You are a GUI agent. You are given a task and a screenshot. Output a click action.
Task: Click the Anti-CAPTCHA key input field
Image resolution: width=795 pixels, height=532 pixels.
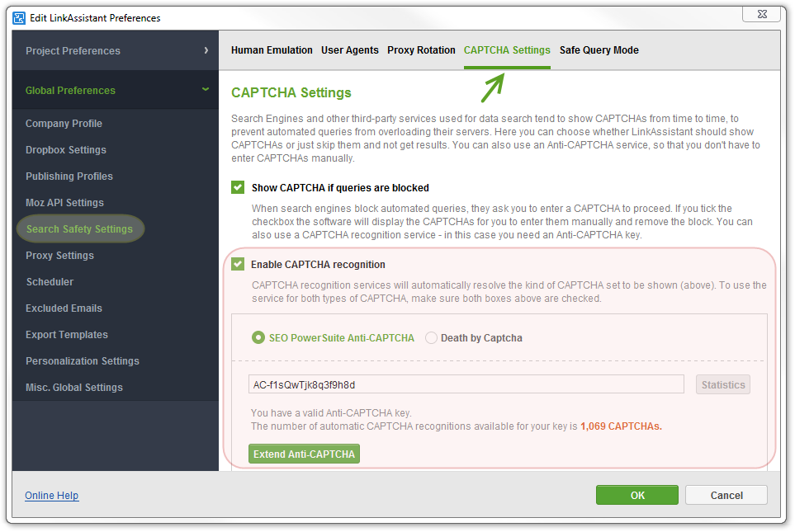466,384
